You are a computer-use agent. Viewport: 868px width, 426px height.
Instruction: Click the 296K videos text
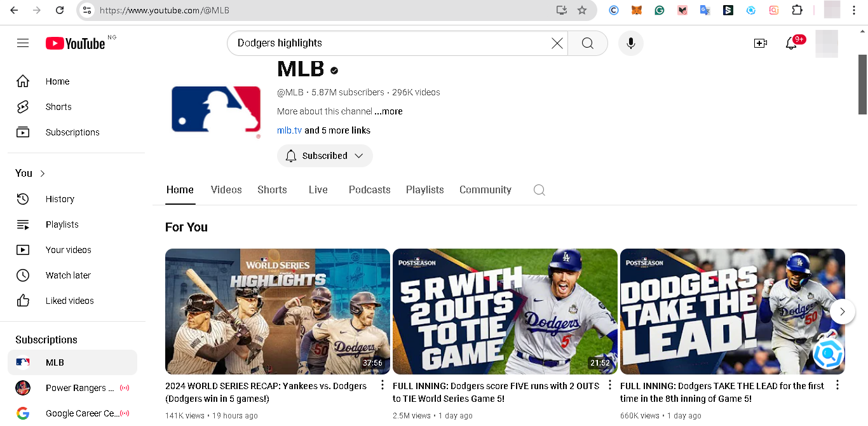(x=416, y=92)
